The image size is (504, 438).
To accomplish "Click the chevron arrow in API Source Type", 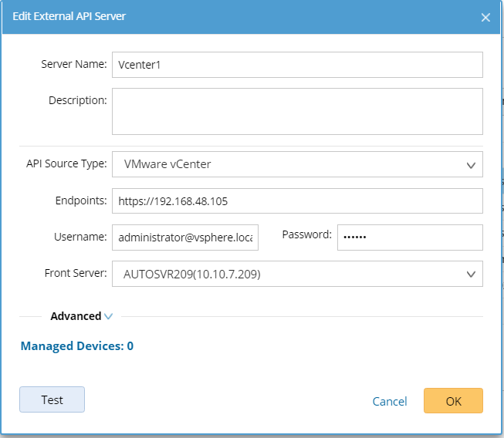I will point(471,165).
